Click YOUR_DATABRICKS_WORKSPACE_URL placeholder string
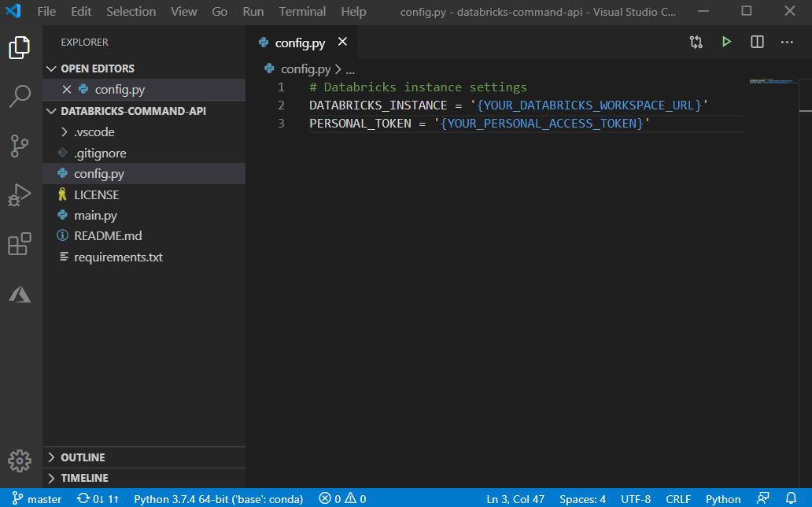This screenshot has width=812, height=507. coord(589,105)
